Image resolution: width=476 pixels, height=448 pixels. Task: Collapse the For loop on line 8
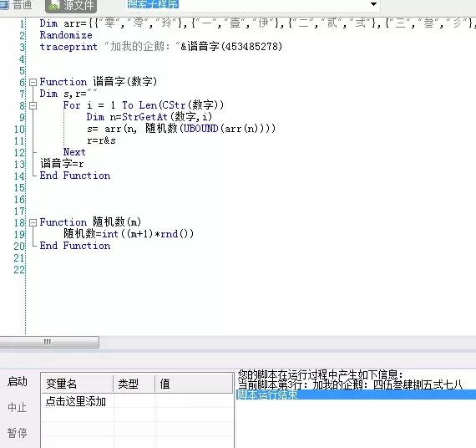click(33, 105)
